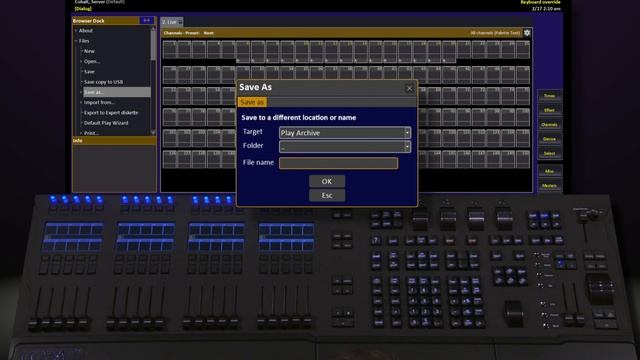The height and width of the screenshot is (360, 640).
Task: Click into the File name field
Action: pyautogui.click(x=338, y=163)
